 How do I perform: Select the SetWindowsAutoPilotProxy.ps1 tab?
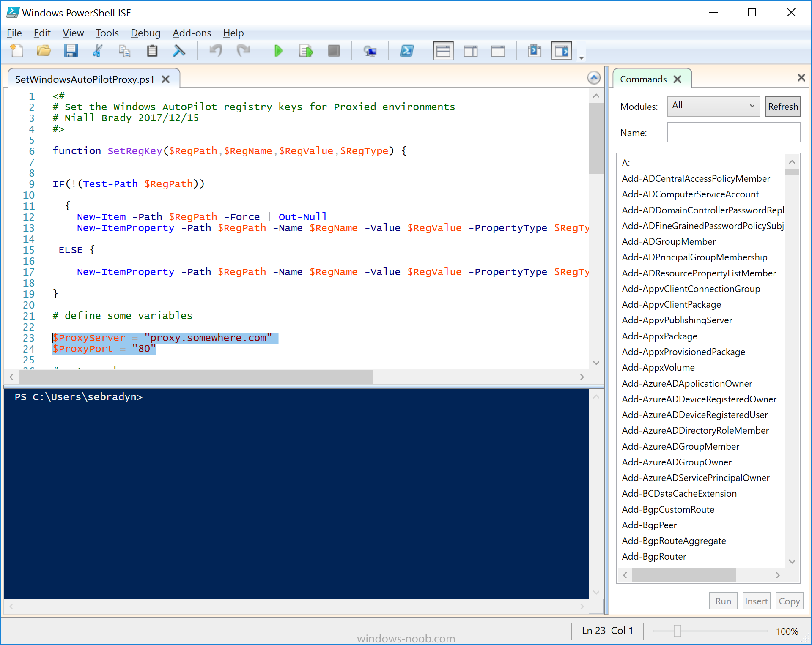point(85,79)
